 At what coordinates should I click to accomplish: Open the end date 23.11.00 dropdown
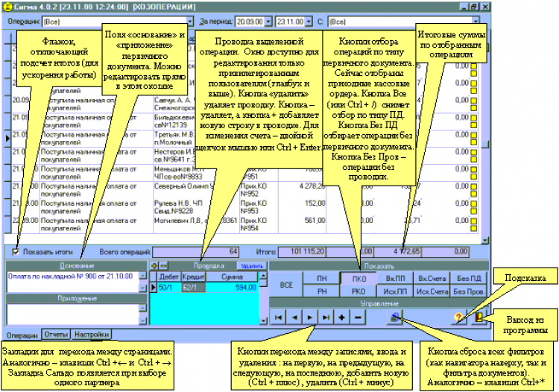coord(309,22)
